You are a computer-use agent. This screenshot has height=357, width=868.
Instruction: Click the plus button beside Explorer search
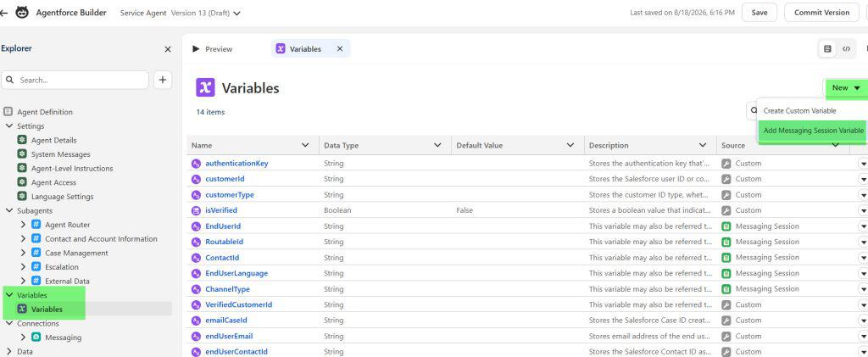[x=162, y=80]
